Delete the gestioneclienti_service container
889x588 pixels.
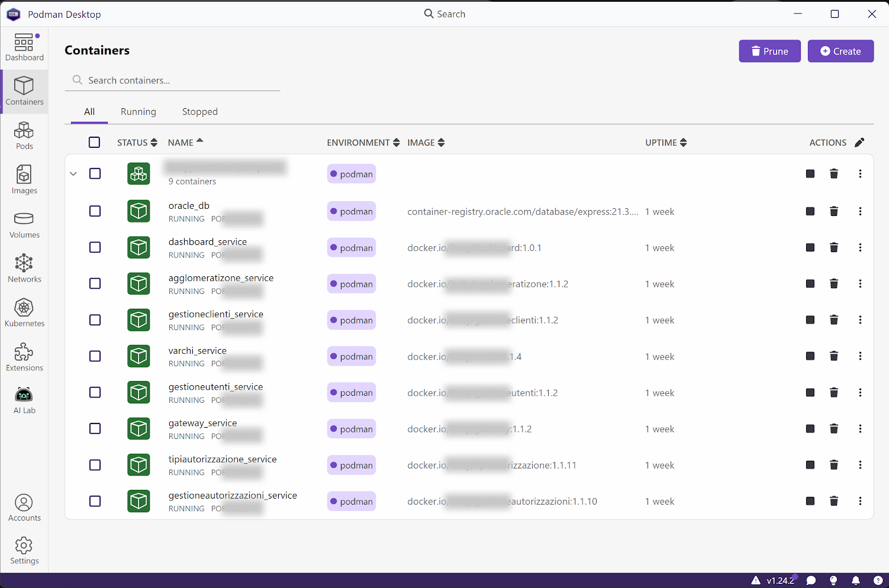[x=834, y=320]
